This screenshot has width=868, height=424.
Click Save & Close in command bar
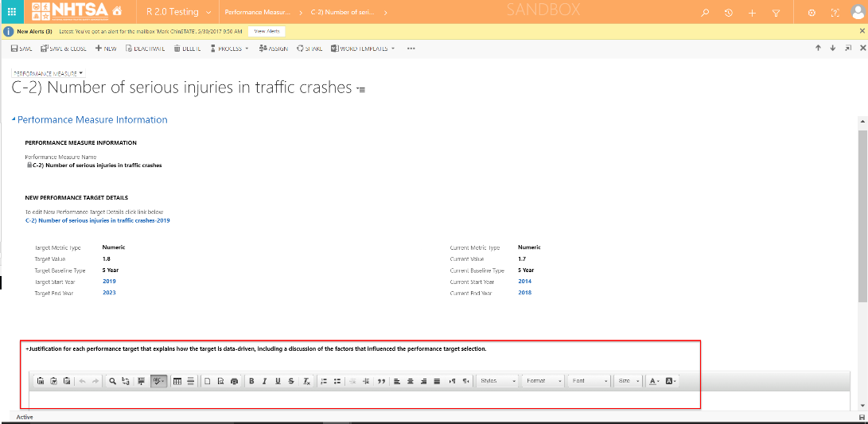pos(63,49)
